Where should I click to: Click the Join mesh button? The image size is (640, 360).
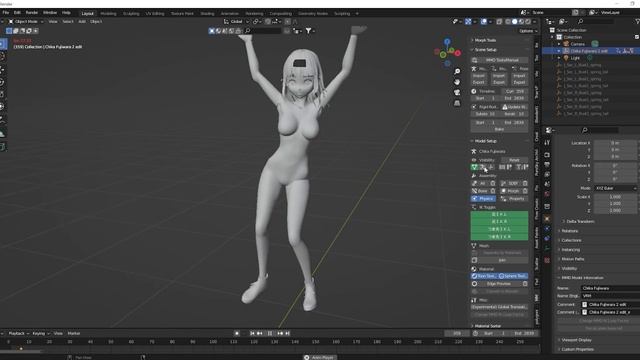pyautogui.click(x=502, y=260)
